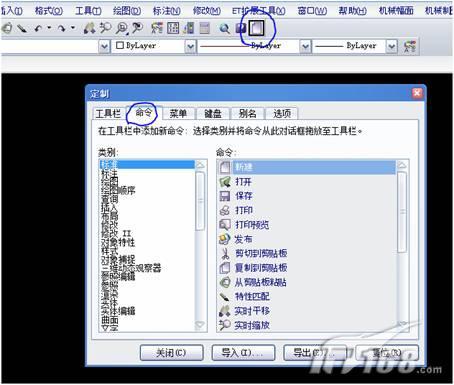Viewport: 454px width, 385px height.
Task: Switch to the 键盘 tab
Action: coord(213,114)
